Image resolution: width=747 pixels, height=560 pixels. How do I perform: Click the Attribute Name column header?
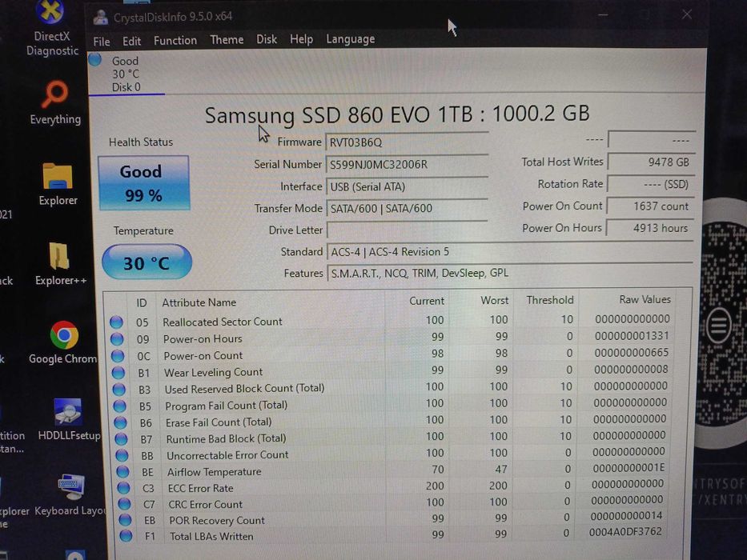199,302
